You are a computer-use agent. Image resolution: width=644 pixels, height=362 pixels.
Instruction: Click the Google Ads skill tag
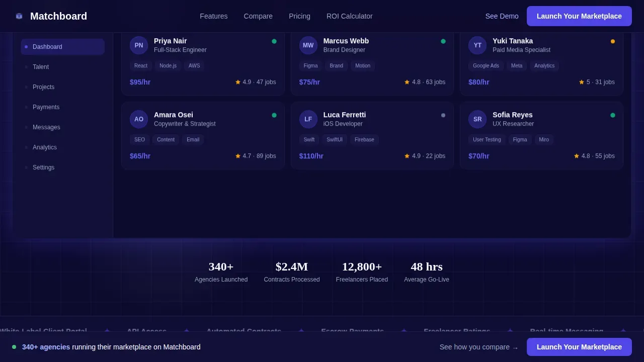tap(486, 66)
